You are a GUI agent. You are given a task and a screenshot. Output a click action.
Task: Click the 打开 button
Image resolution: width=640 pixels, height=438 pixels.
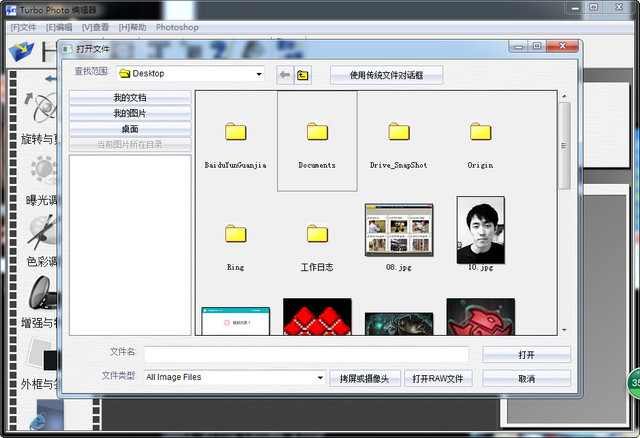(x=526, y=355)
